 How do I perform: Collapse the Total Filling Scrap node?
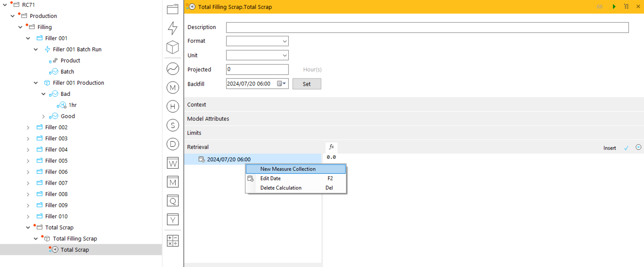point(36,239)
